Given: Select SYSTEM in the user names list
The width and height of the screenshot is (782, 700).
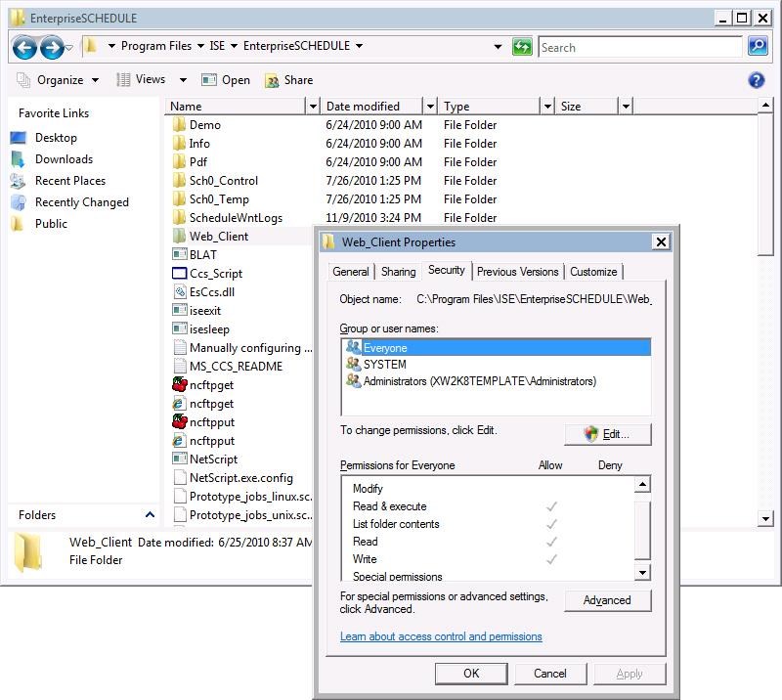Looking at the screenshot, I should click(x=384, y=365).
